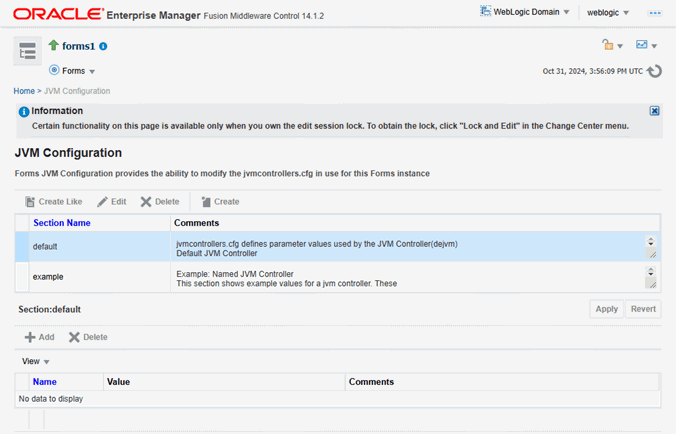Click the resize grip in example comments
Viewport: 676px width, 434px height.
click(653, 284)
